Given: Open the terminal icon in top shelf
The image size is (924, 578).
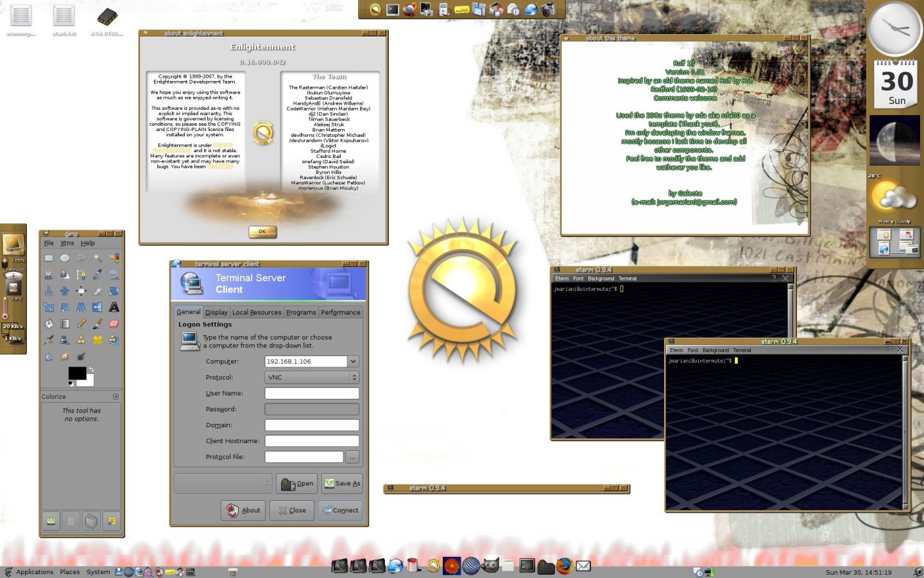Looking at the screenshot, I should pyautogui.click(x=393, y=9).
